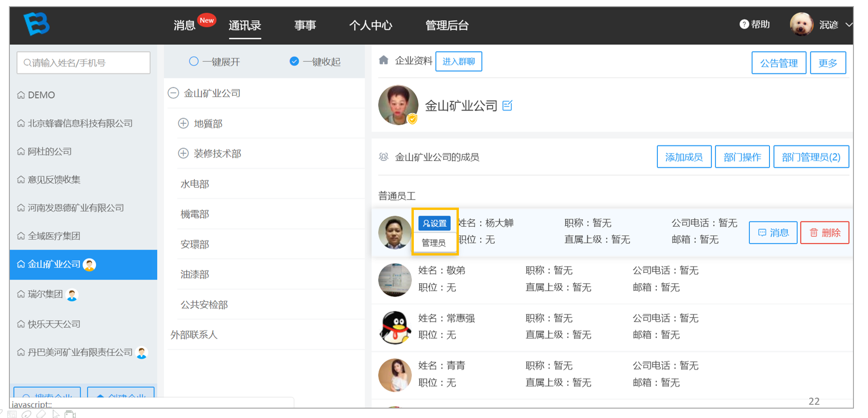Click the 泯諺 user profile dog avatar
Image resolution: width=868 pixels, height=418 pixels.
tap(802, 24)
